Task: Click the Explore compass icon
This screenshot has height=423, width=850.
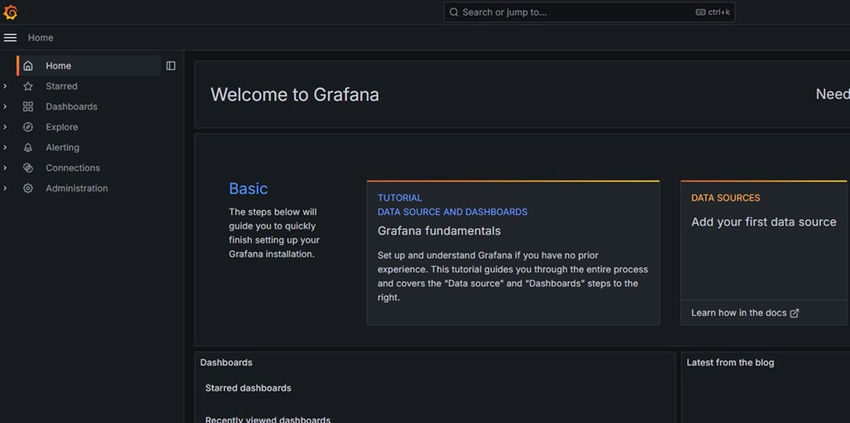Action: [28, 127]
